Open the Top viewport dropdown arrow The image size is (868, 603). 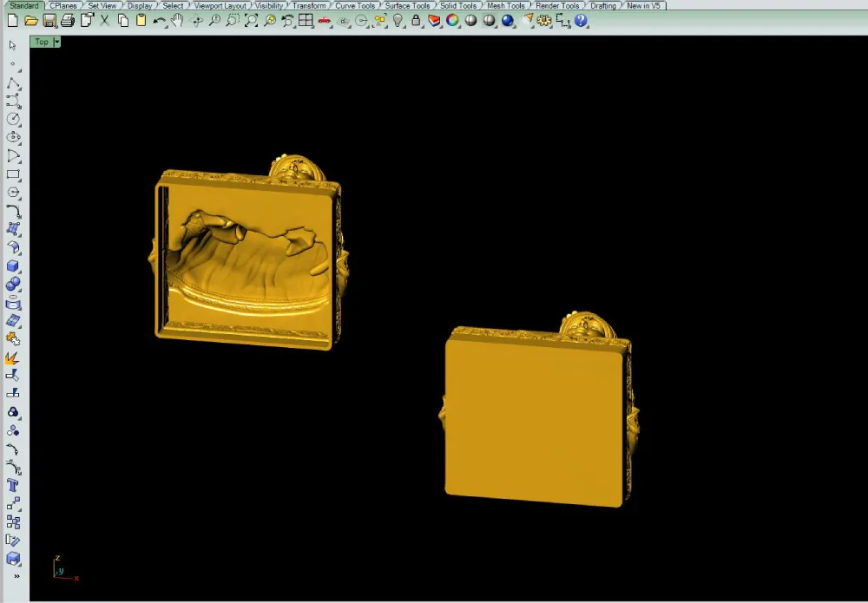[56, 42]
